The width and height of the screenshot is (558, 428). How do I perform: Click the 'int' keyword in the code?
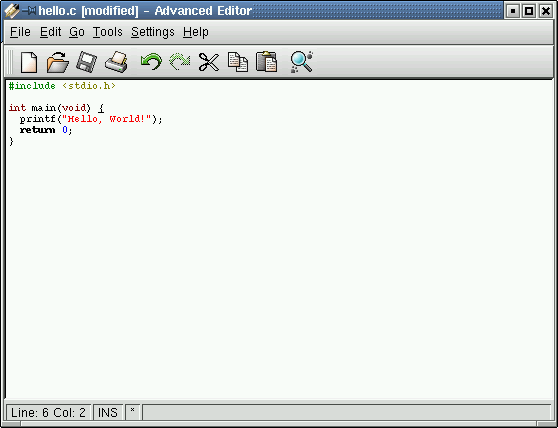pos(17,107)
